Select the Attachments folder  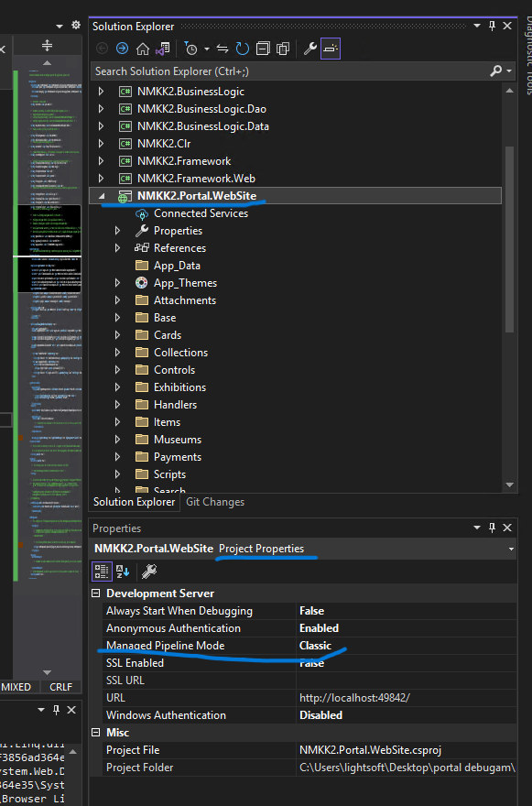pos(185,300)
